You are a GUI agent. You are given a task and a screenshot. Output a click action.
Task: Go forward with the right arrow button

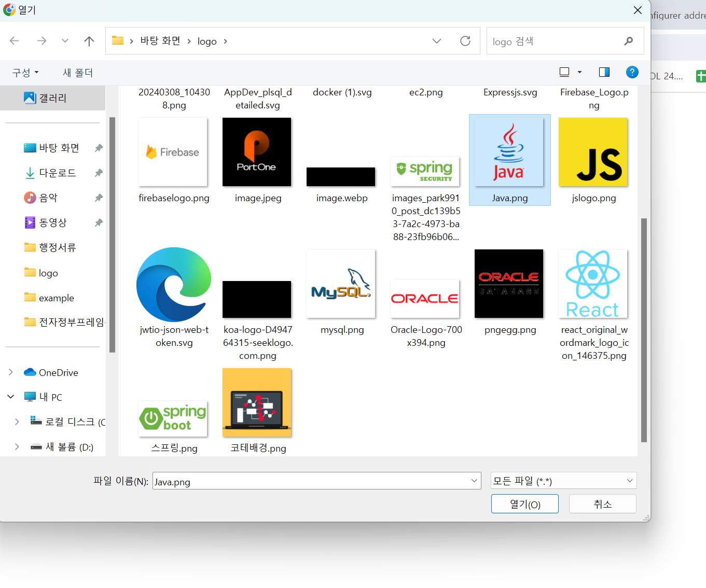pos(41,41)
